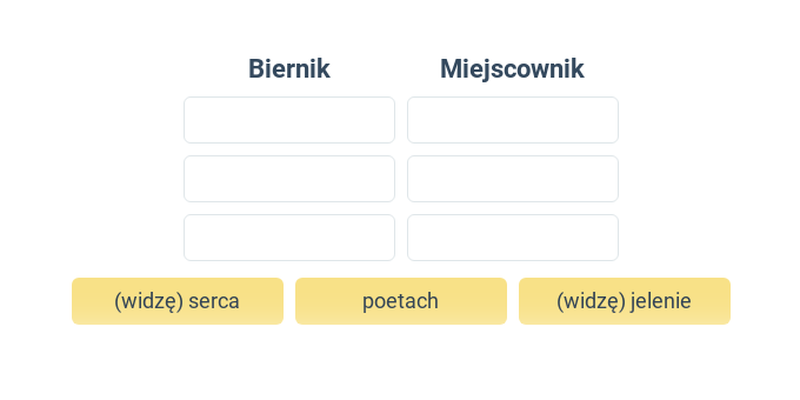
Task: Select the bottom box in the Miejscownik column
Action: 513,237
